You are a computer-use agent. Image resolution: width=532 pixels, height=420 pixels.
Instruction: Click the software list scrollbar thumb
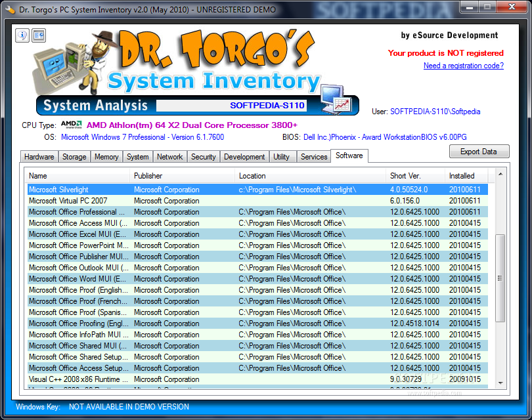click(500, 278)
